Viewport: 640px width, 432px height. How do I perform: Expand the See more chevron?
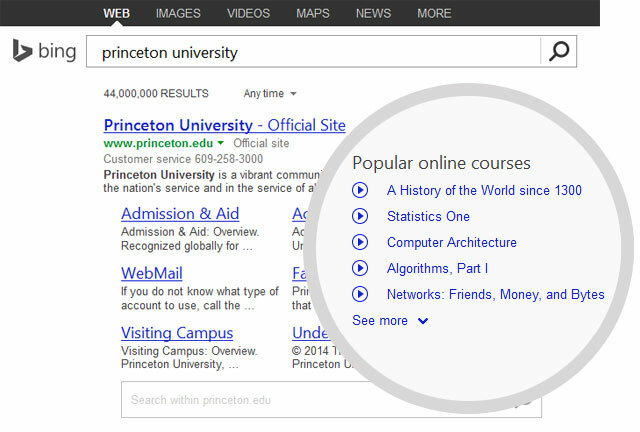[423, 321]
